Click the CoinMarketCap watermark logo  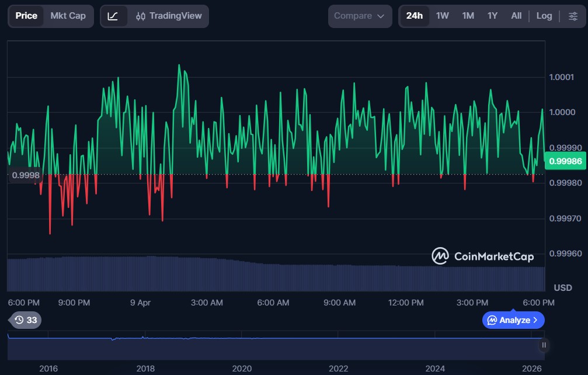click(x=482, y=256)
